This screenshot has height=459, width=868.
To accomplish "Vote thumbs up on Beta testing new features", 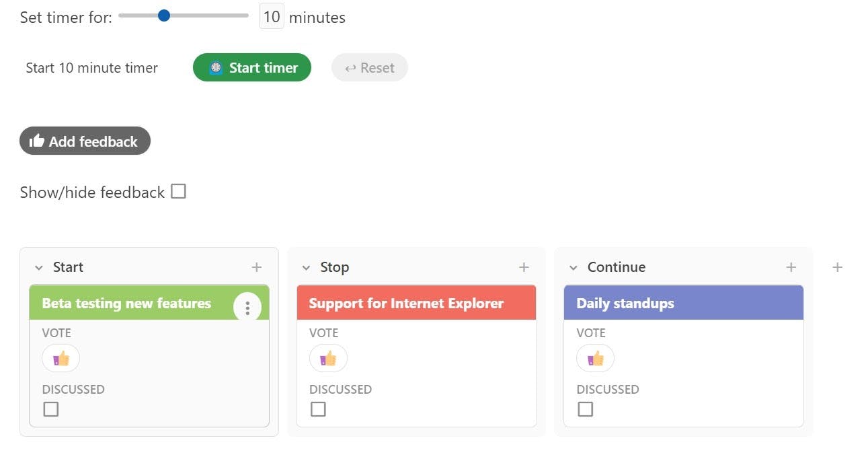I will [61, 358].
